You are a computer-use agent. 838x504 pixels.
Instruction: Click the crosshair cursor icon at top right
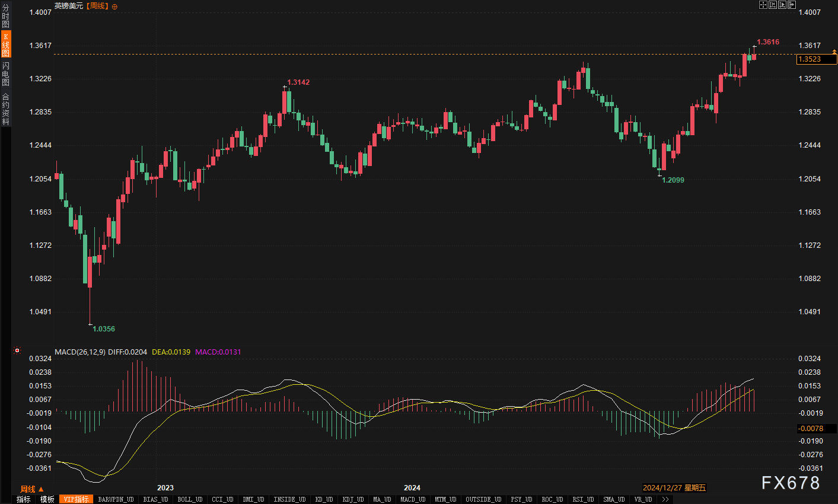[763, 5]
